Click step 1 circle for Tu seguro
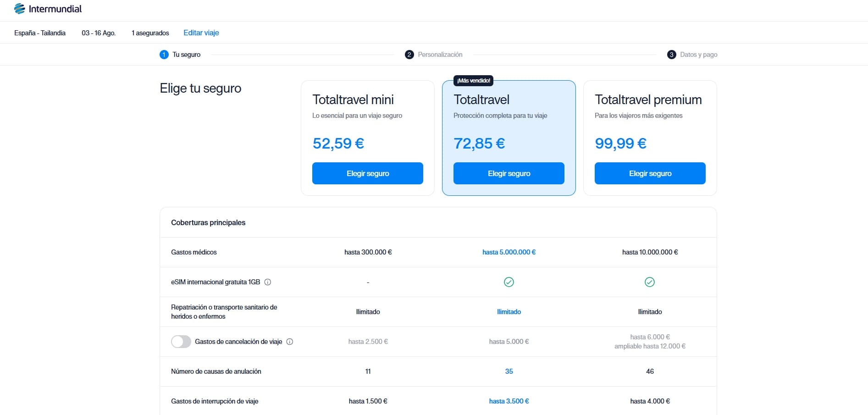Screen dimensions: 868x415 pyautogui.click(x=164, y=55)
